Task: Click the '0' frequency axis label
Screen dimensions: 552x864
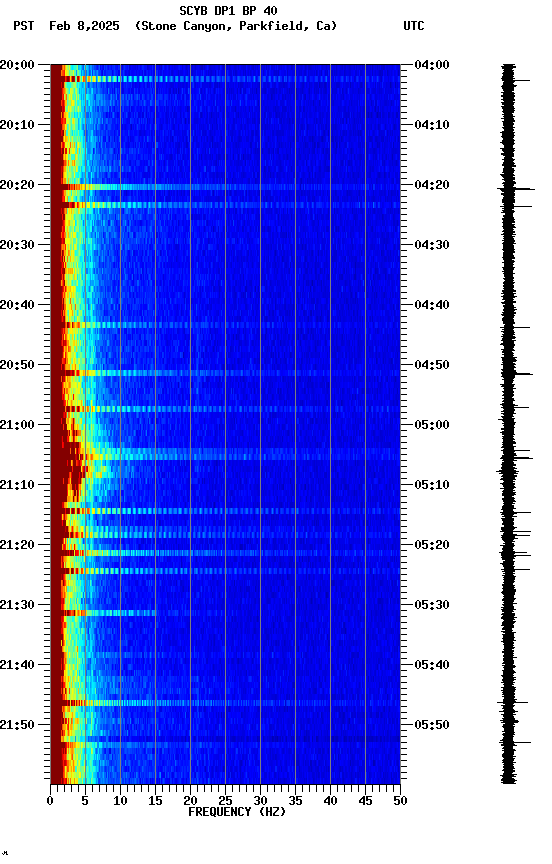Action: click(x=50, y=801)
